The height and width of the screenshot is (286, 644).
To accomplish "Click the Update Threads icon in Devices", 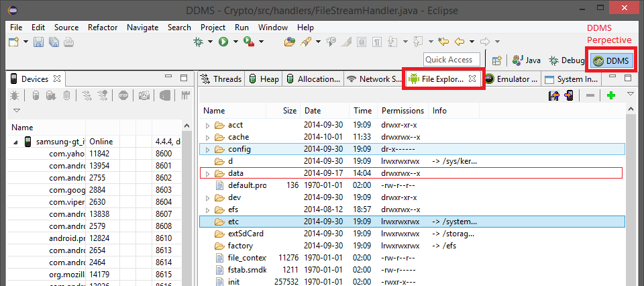I will pyautogui.click(x=87, y=95).
